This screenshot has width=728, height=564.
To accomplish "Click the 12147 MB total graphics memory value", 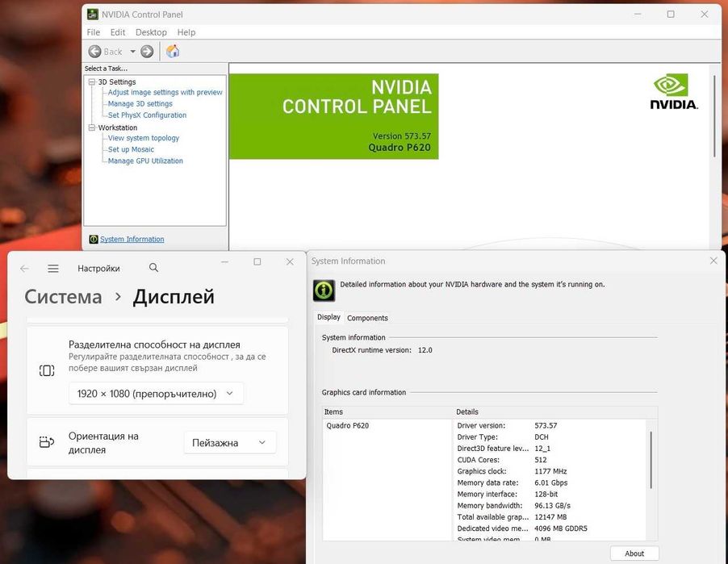I will [550, 516].
